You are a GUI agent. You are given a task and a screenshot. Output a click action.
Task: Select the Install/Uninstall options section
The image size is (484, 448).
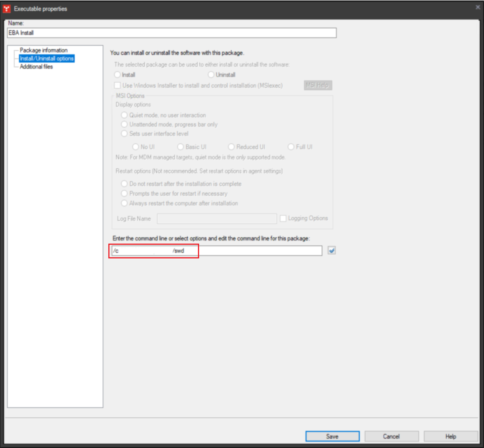tap(46, 58)
